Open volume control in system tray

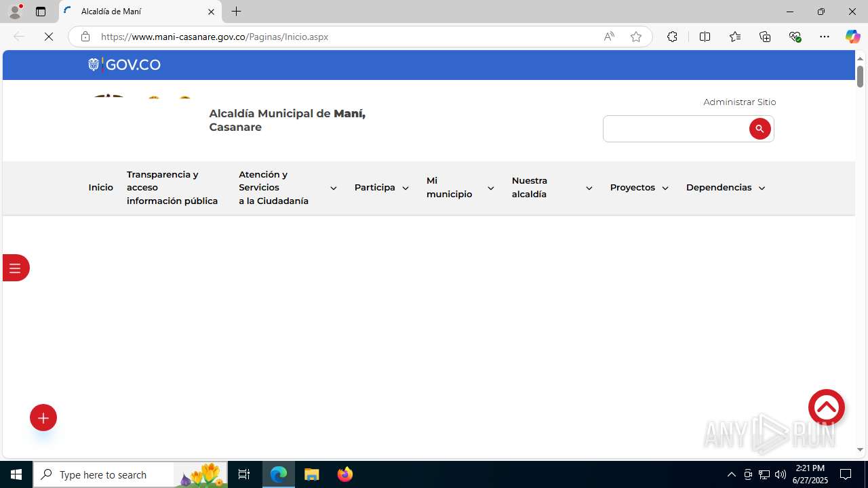[781, 474]
